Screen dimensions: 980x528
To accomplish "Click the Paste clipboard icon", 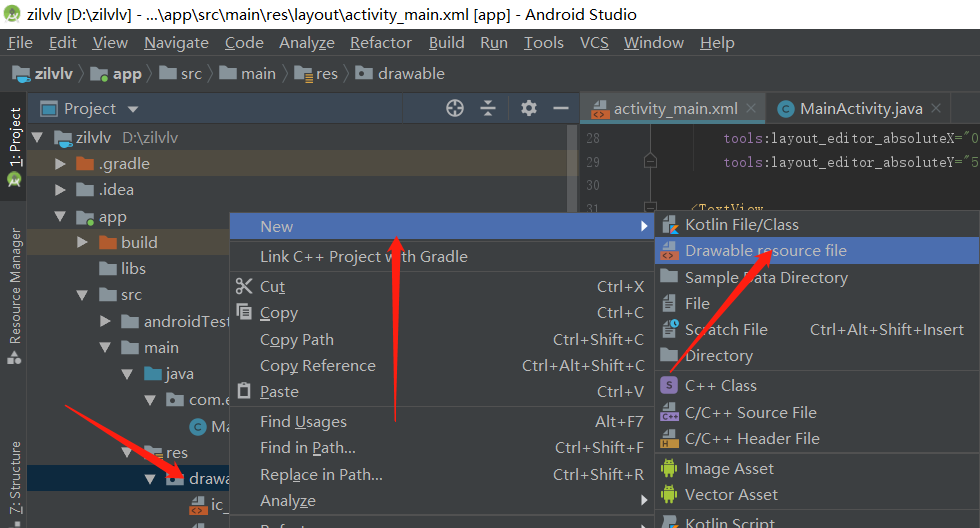I will click(244, 391).
